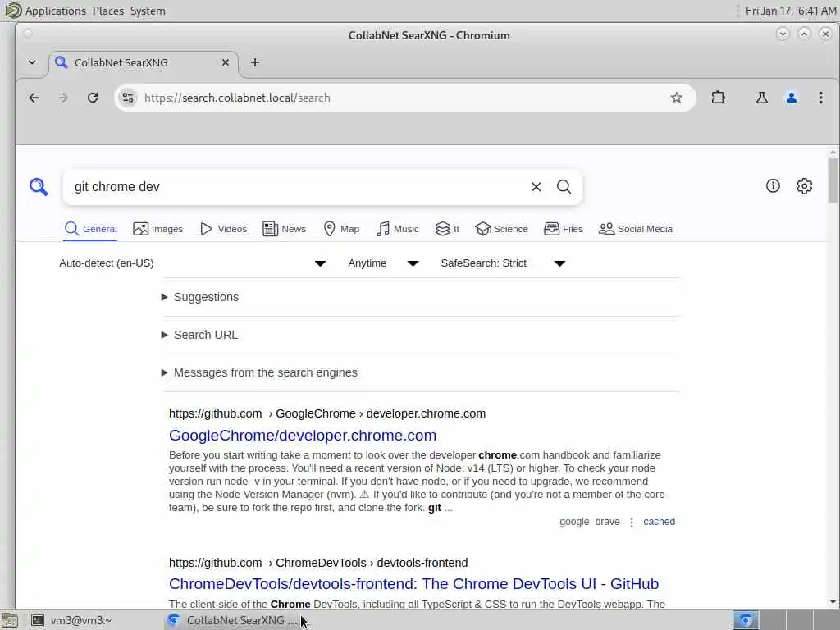The image size is (840, 630).
Task: Expand Messages from the search engines
Action: coord(259,372)
